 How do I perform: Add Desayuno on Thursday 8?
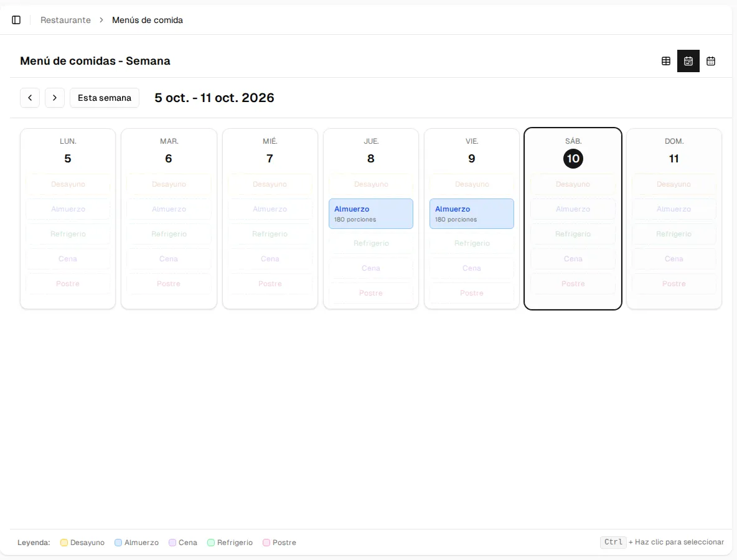click(x=371, y=184)
